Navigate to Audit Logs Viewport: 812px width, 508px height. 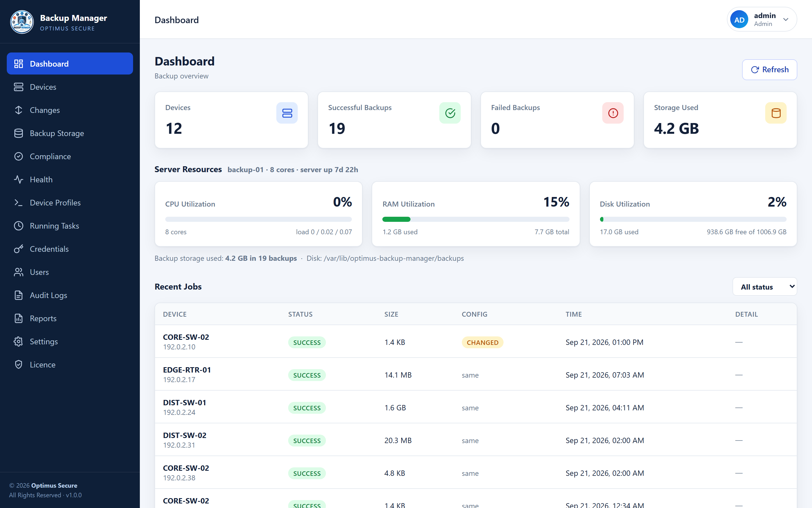click(x=70, y=295)
